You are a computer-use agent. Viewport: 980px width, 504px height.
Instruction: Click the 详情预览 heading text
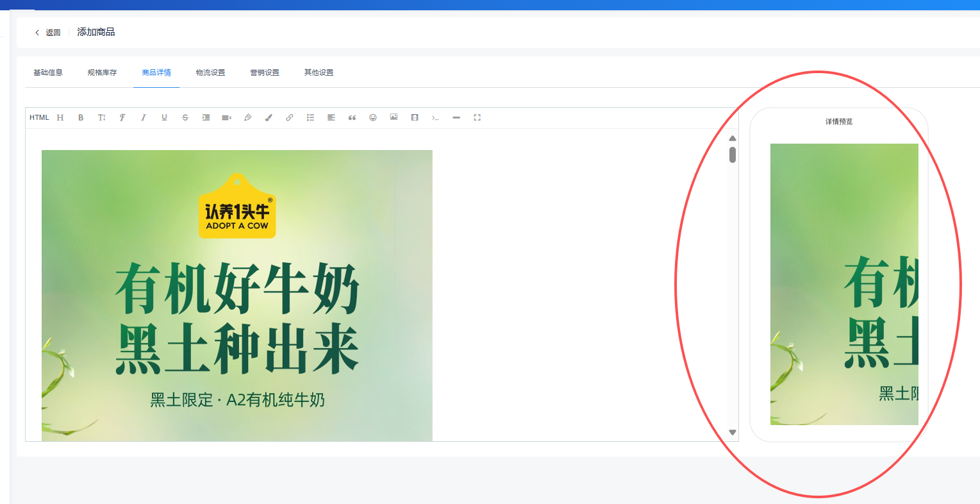(x=839, y=122)
